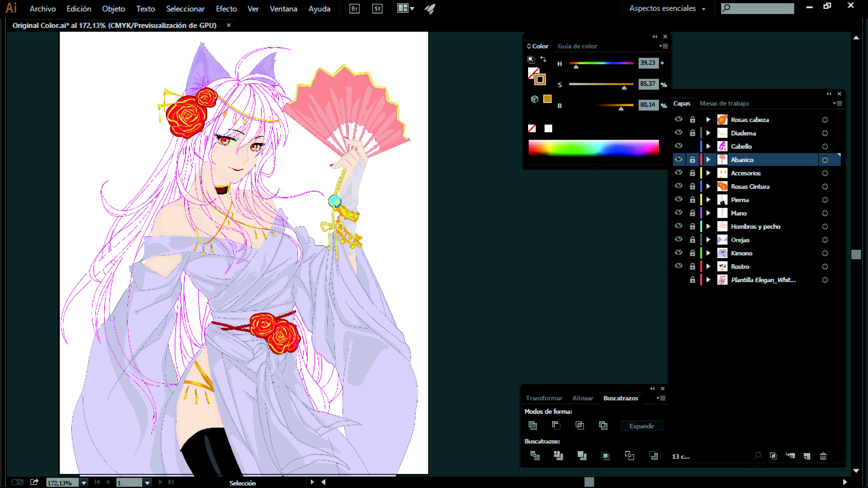Swap fill and stroke arrows in Color panel
Viewport: 868px width, 488px height.
[x=543, y=59]
